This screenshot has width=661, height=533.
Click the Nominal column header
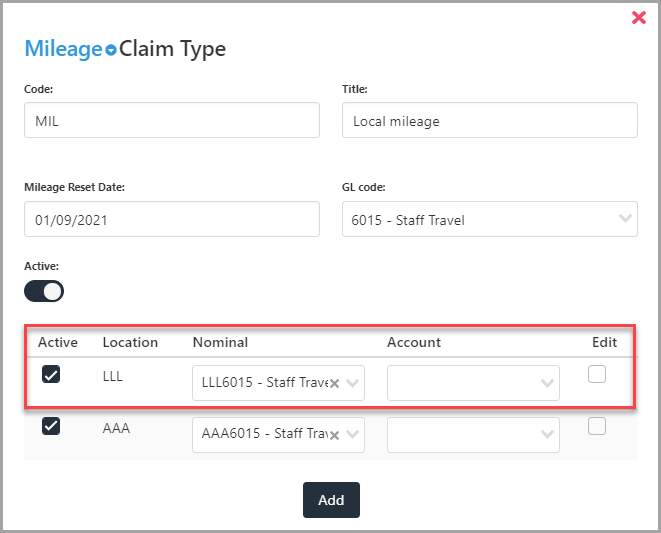(x=220, y=342)
